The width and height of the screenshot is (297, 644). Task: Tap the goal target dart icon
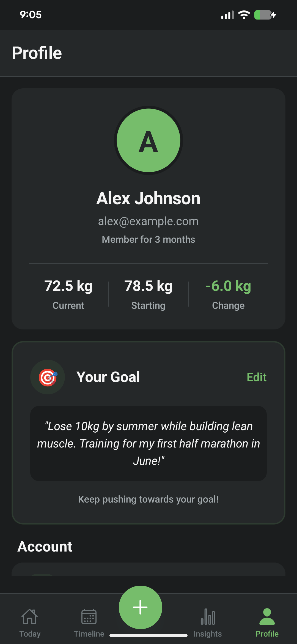48,377
